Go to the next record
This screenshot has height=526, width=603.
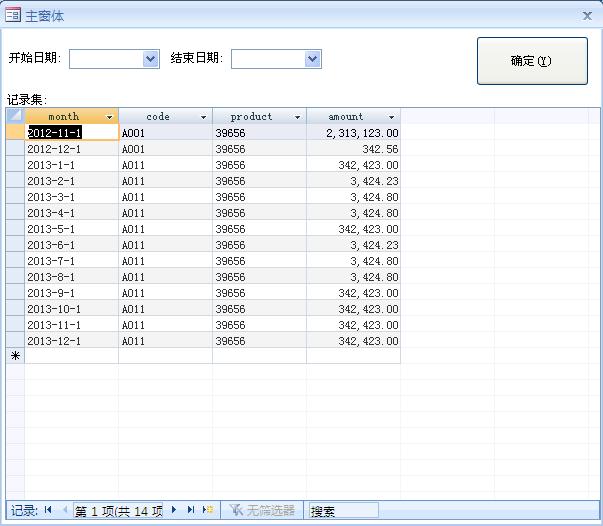(x=174, y=510)
